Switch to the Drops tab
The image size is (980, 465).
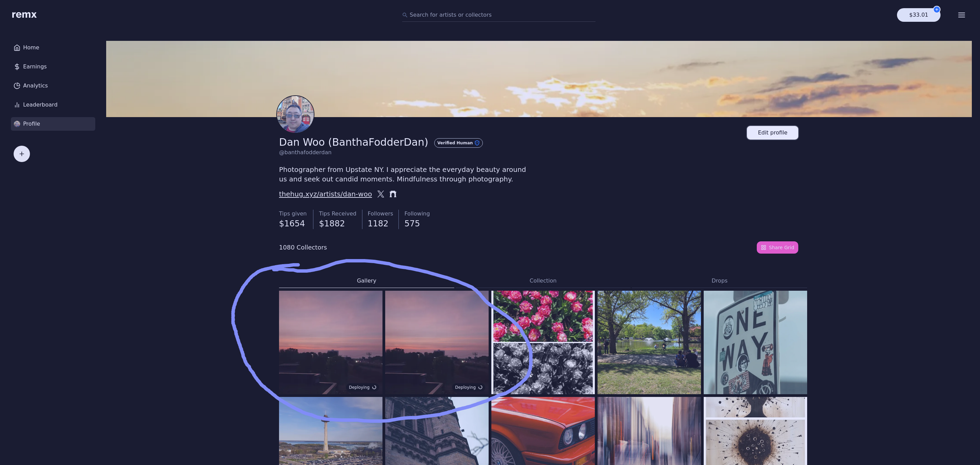tap(719, 280)
